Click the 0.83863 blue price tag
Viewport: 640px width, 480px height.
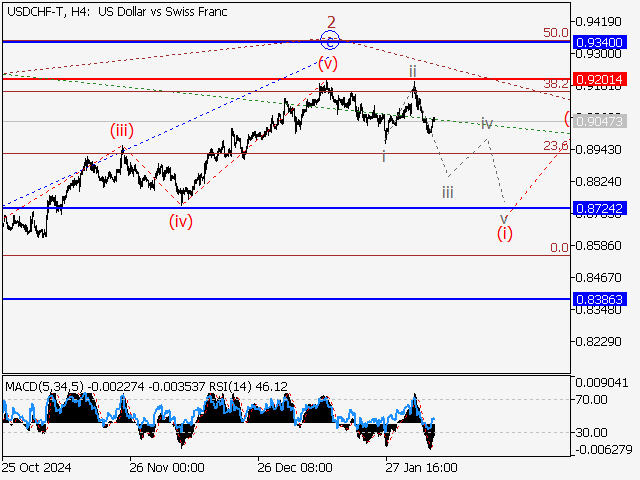click(x=600, y=299)
